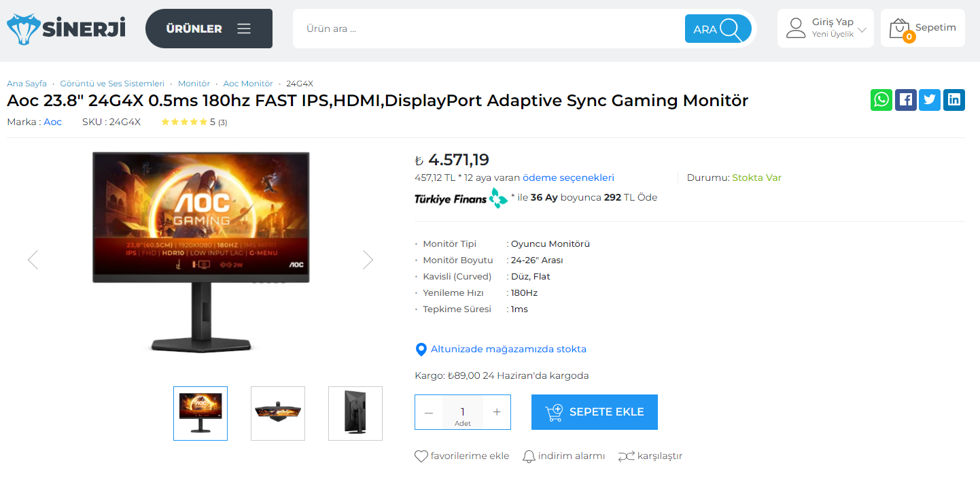Open ödeme seçenekleri payment options link
980x489 pixels.
(568, 178)
